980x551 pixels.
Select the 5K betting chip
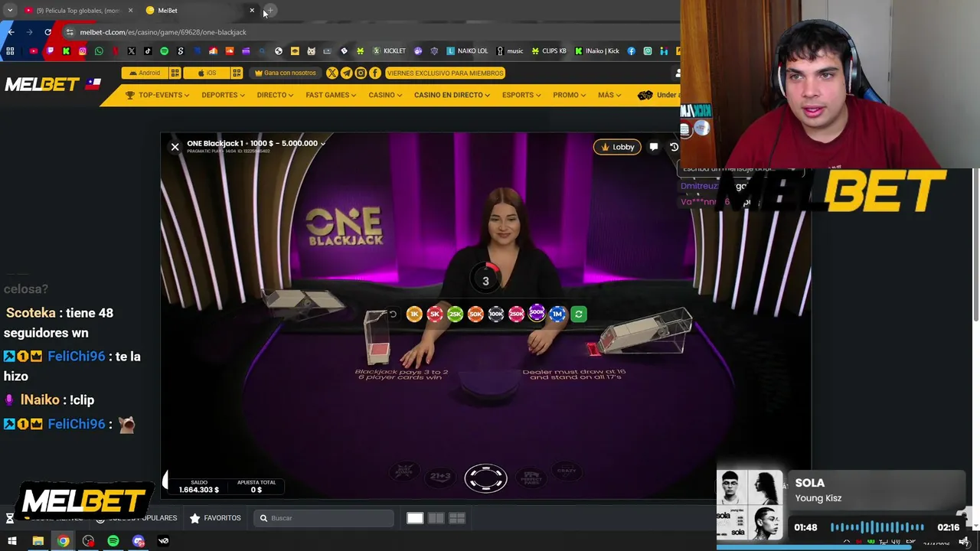(x=435, y=314)
